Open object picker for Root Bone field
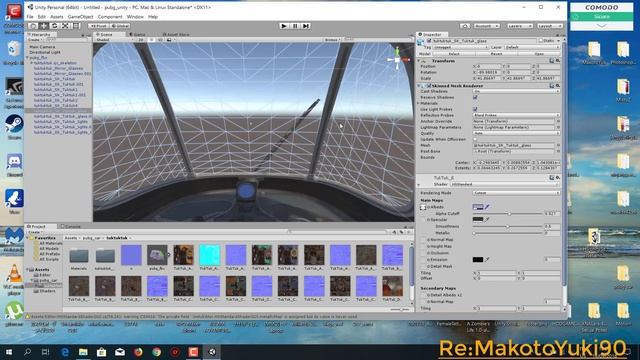640x360 pixels. coord(558,151)
